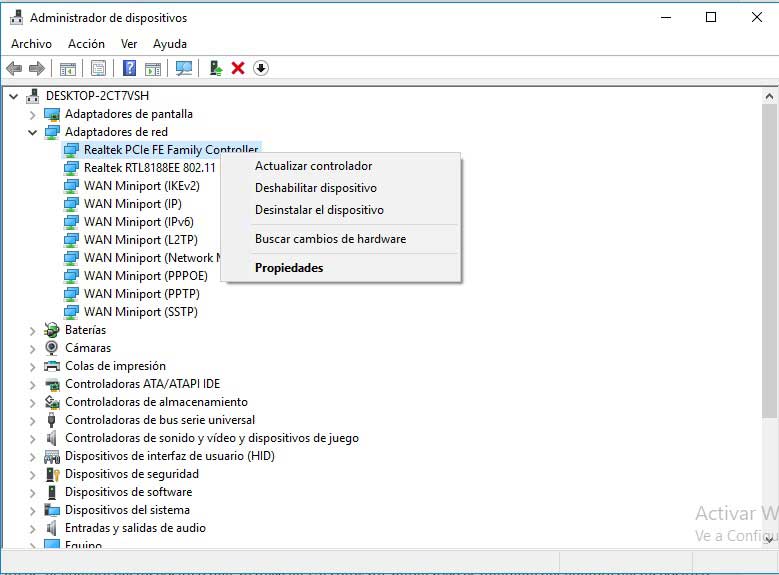The width and height of the screenshot is (779, 575).
Task: Open the Acción menu
Action: (x=86, y=44)
